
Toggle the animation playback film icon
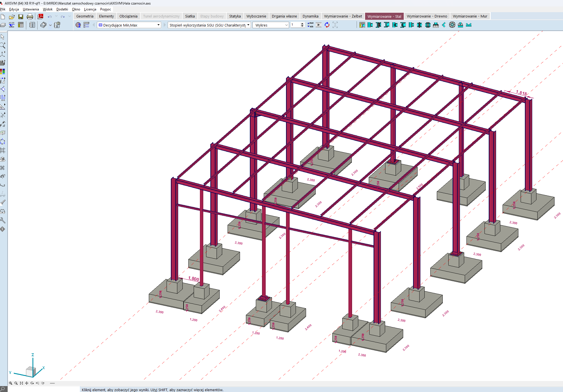318,25
